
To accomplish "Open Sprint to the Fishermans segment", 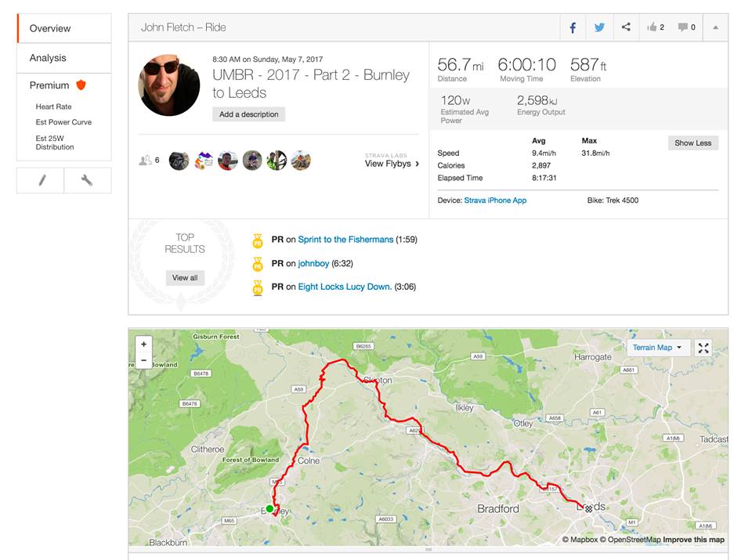I will click(x=345, y=239).
